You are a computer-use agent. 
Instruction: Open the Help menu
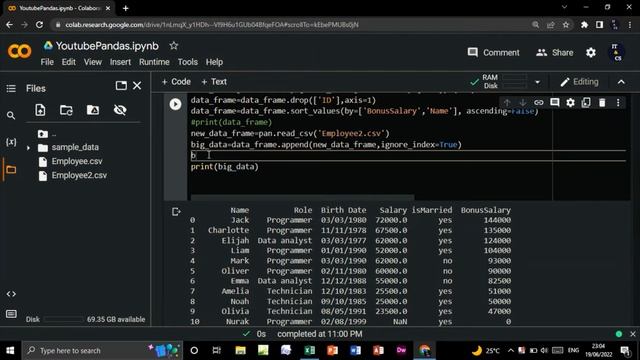(214, 62)
